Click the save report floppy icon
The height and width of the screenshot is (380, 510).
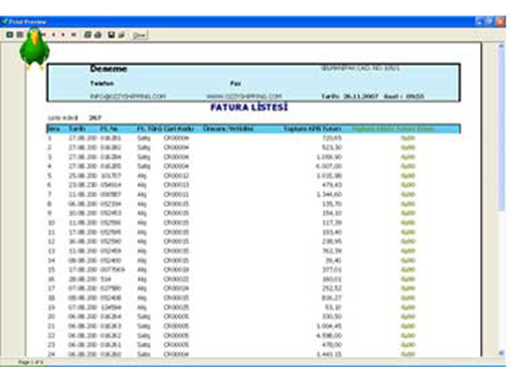tap(111, 34)
